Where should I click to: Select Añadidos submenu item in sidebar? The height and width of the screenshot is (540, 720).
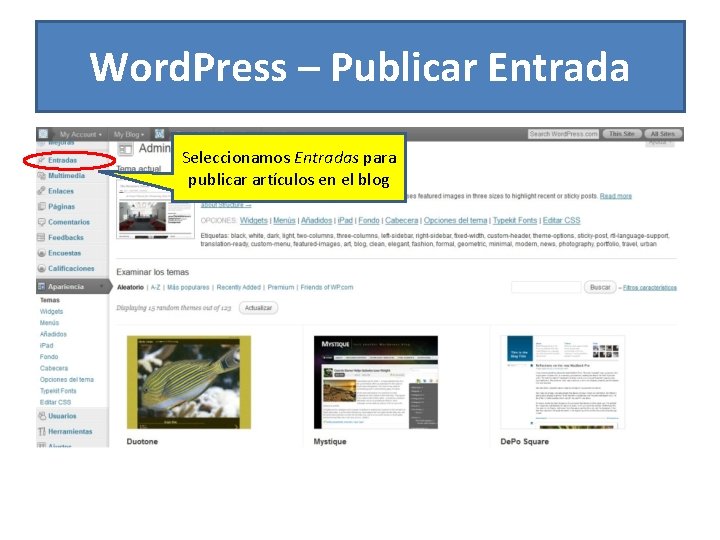53,334
